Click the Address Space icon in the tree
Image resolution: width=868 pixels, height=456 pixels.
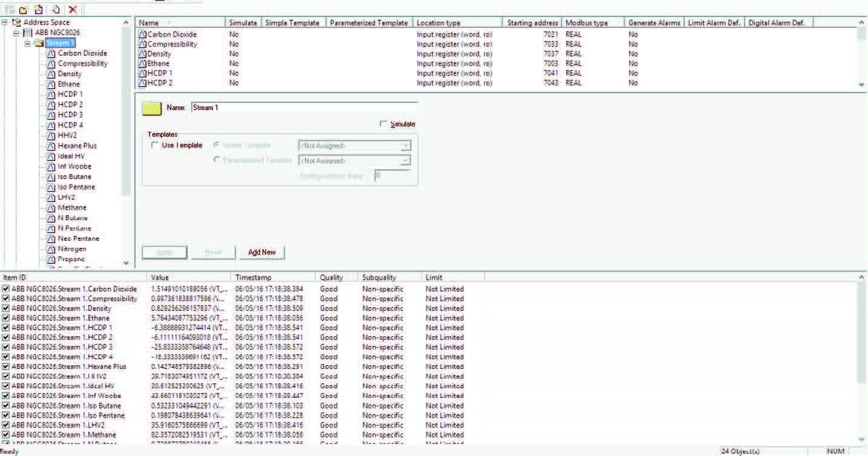pyautogui.click(x=16, y=22)
